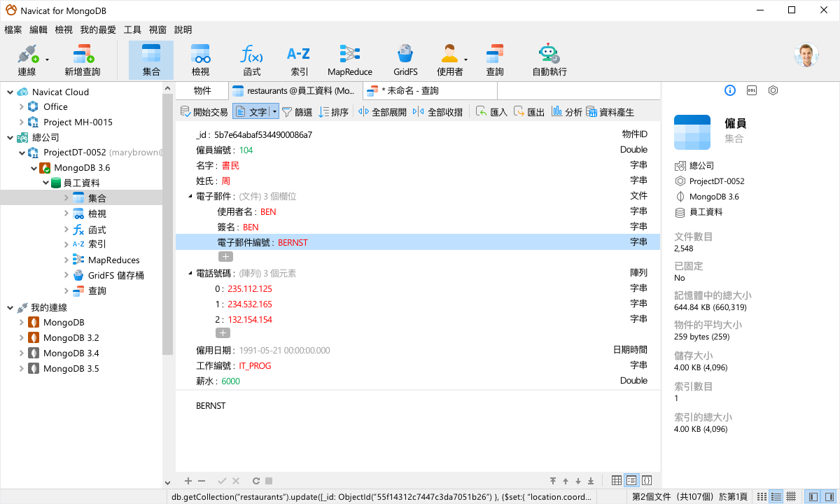Open the 我的最愛 favorites menu
The width and height of the screenshot is (840, 504).
pos(98,29)
